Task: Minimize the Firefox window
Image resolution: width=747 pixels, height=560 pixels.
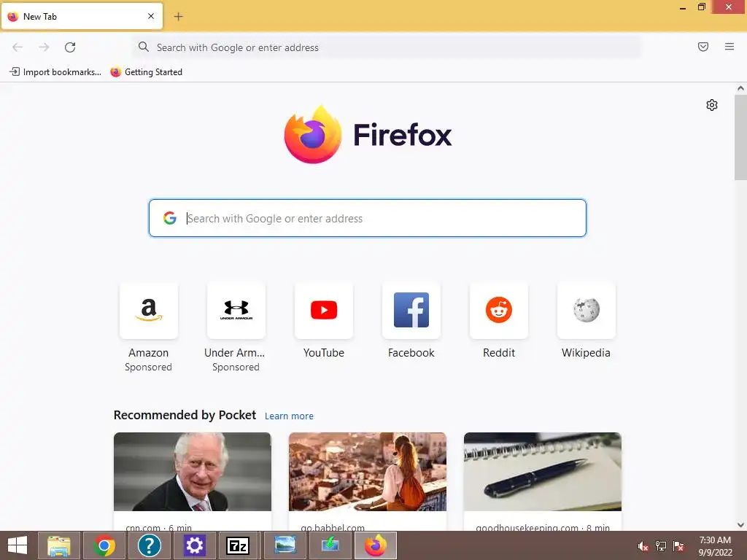Action: [x=683, y=7]
